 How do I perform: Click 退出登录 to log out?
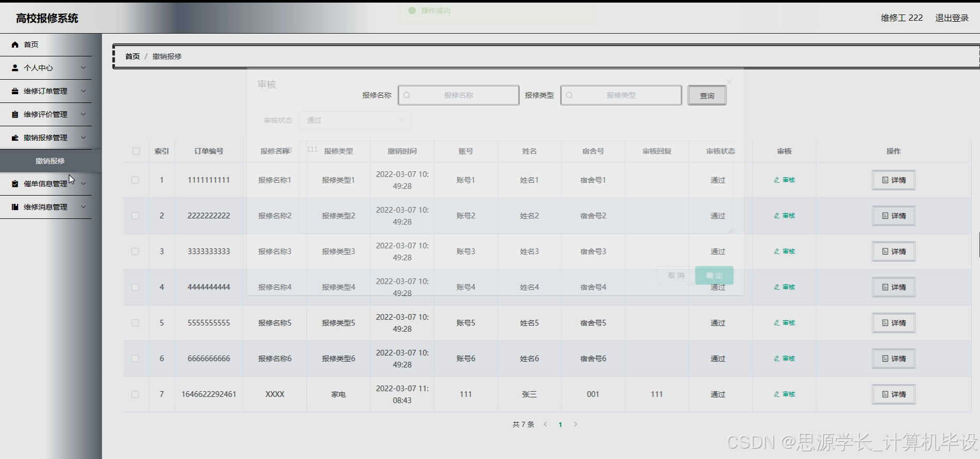952,18
